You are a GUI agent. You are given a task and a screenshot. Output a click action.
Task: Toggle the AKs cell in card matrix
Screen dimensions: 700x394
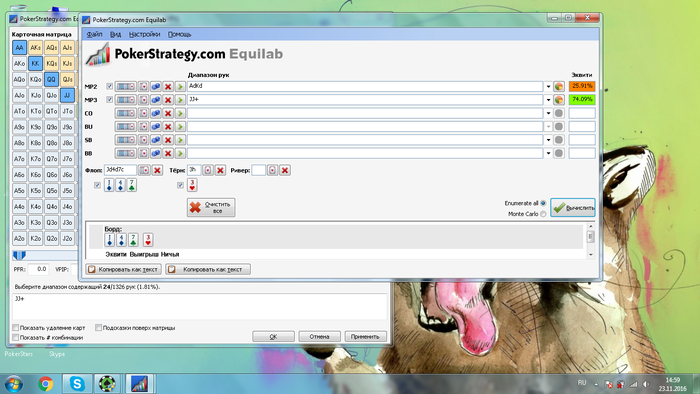(35, 48)
